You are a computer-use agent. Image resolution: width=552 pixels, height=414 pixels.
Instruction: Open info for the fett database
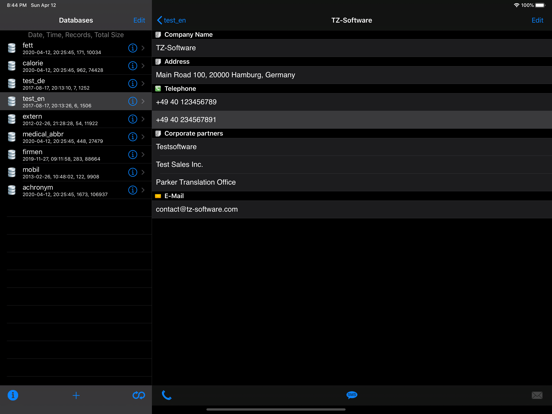pos(132,48)
